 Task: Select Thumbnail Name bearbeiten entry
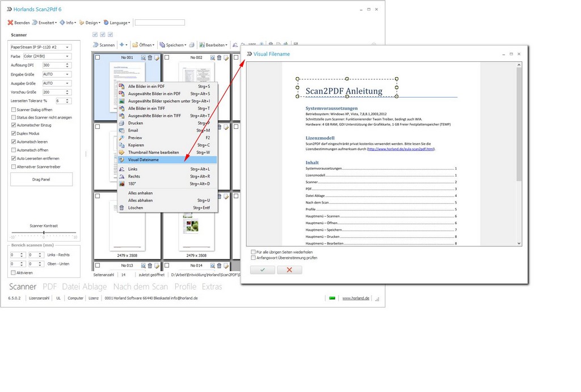click(x=167, y=152)
